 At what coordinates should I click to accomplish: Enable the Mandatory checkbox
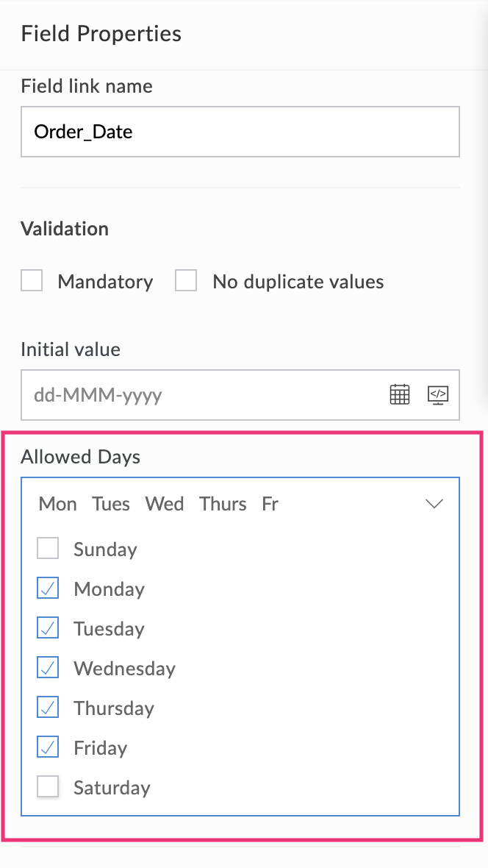coord(32,281)
